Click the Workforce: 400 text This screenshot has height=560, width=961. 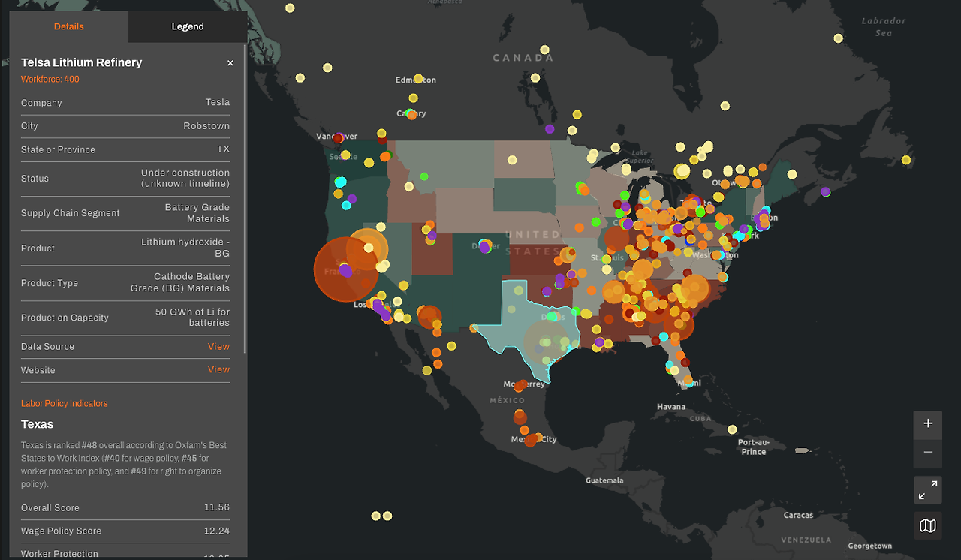point(50,79)
